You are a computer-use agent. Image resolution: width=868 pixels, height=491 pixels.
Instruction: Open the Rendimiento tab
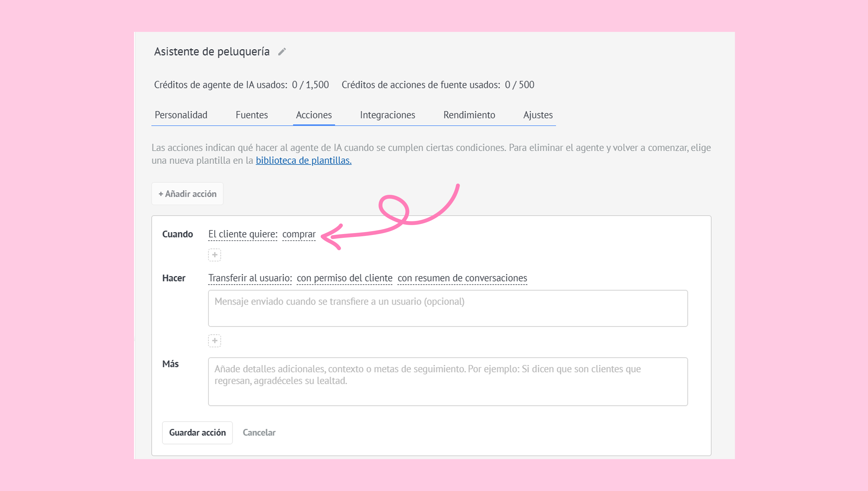point(469,115)
